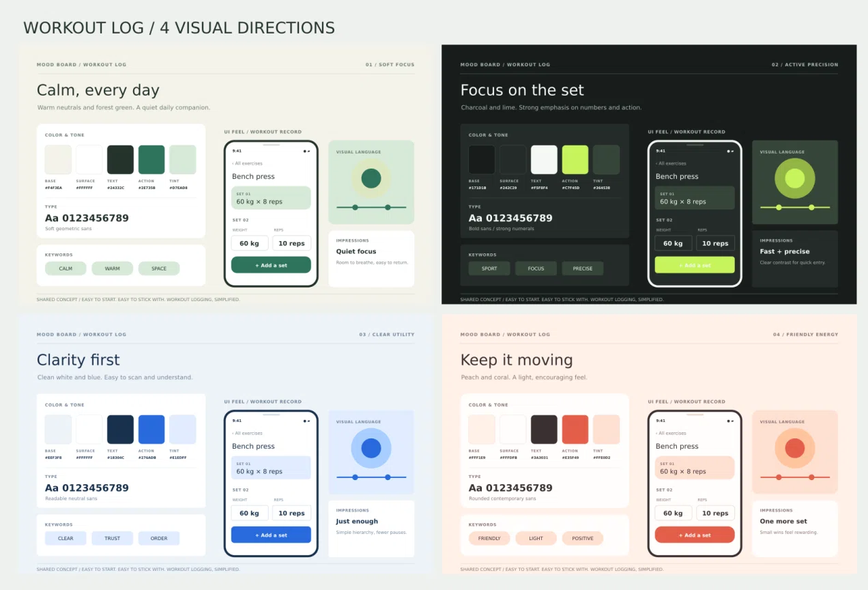Go back via 'All exercises' in peach phone

pyautogui.click(x=671, y=434)
